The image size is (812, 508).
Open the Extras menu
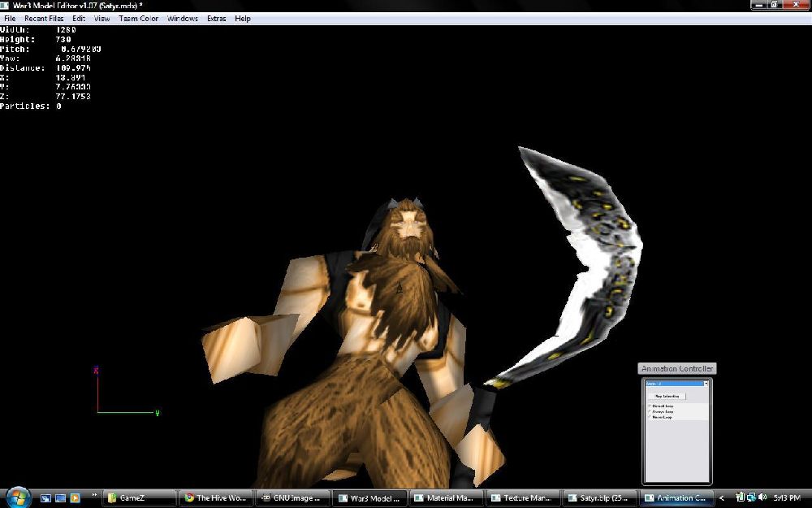pos(217,19)
